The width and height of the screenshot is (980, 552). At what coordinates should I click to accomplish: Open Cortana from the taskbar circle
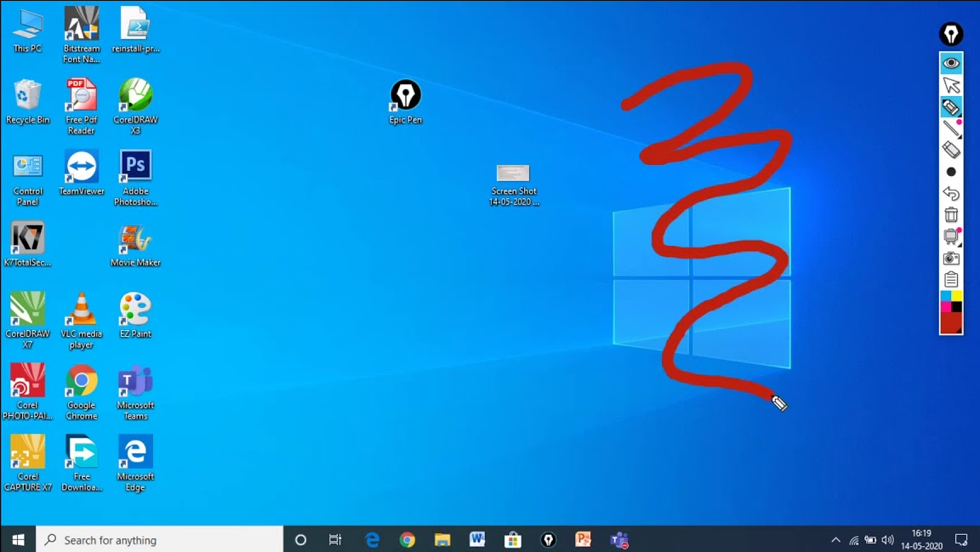click(x=300, y=539)
